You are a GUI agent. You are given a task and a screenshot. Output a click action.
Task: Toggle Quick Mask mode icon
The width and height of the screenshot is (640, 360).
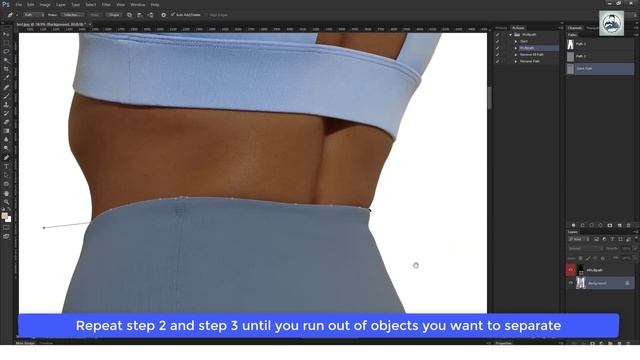pyautogui.click(x=6, y=228)
